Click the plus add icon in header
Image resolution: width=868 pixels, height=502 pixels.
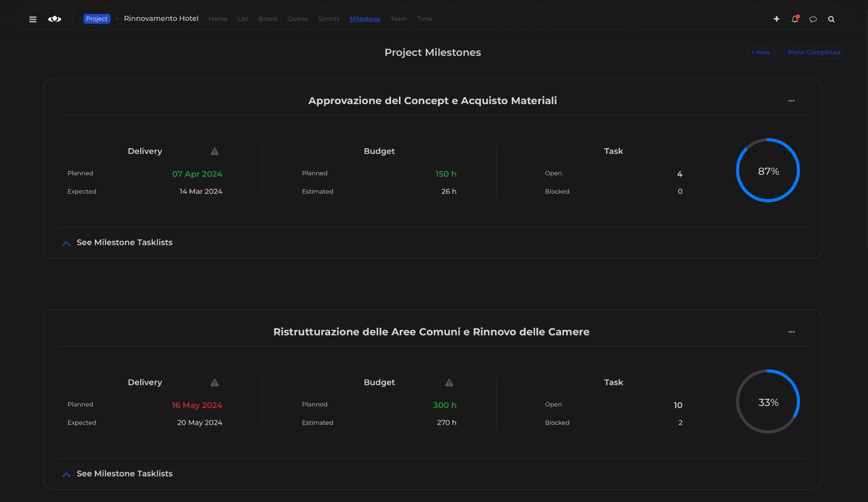point(777,19)
